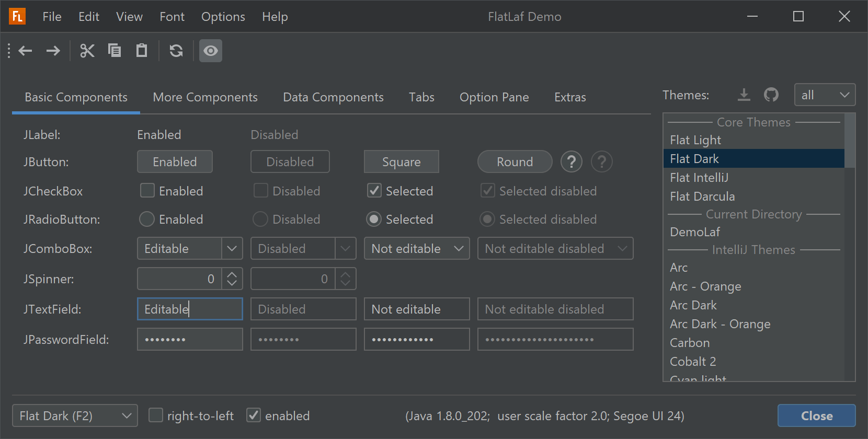Toggle the right-to-left checkbox
The height and width of the screenshot is (439, 868).
[156, 415]
